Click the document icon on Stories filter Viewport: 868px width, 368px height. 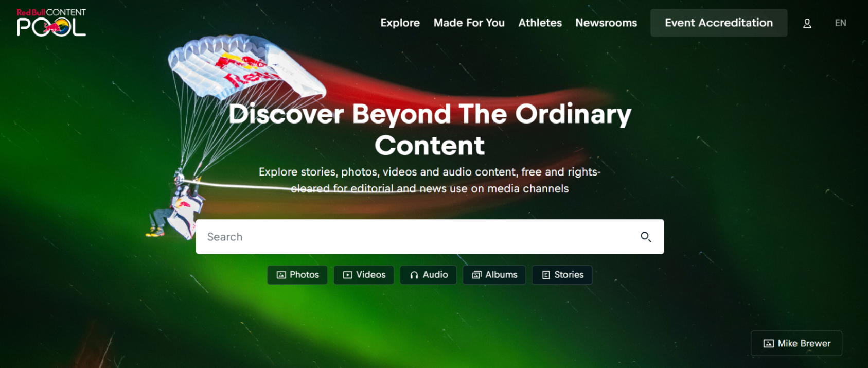(546, 275)
